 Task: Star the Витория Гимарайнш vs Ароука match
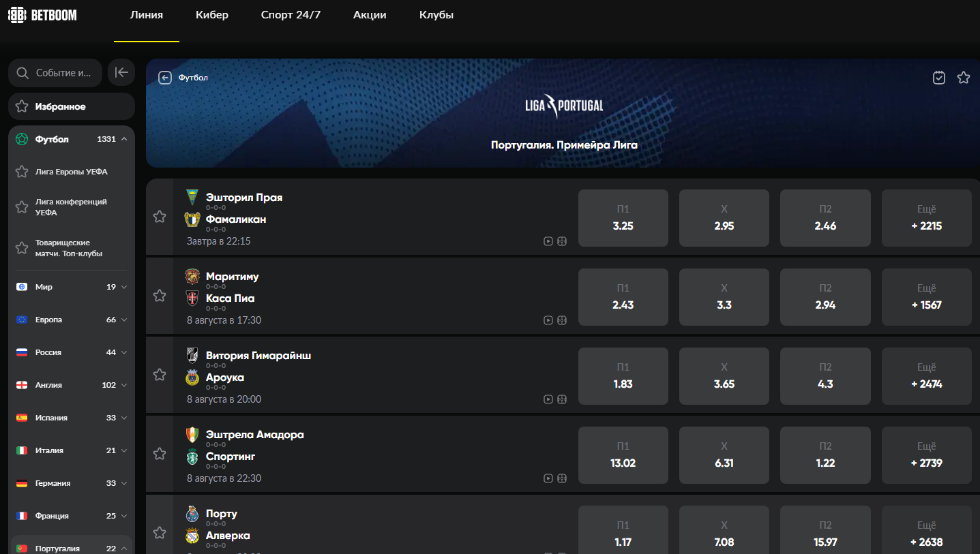pos(160,375)
